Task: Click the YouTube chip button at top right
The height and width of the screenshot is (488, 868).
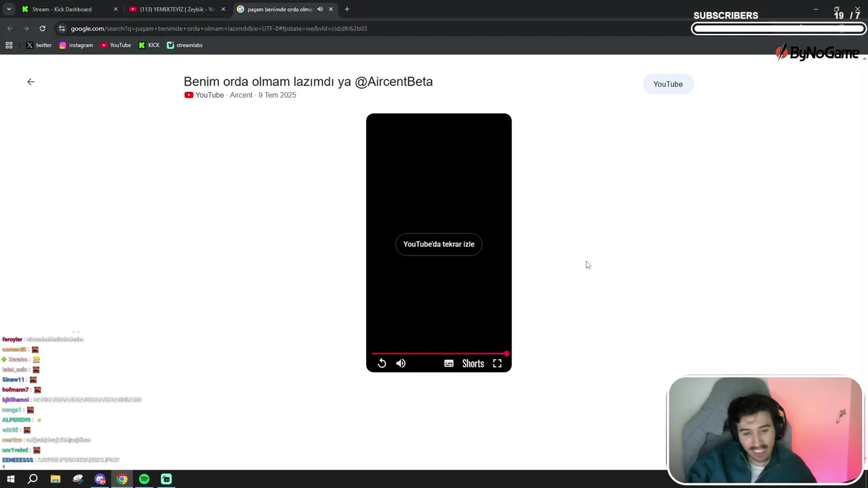Action: click(x=668, y=84)
